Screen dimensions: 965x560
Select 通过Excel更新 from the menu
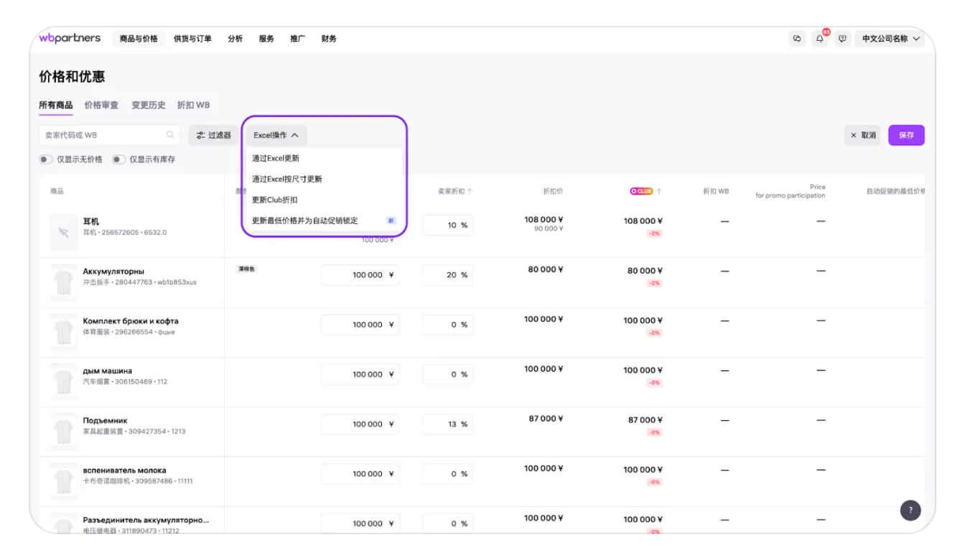click(x=276, y=158)
